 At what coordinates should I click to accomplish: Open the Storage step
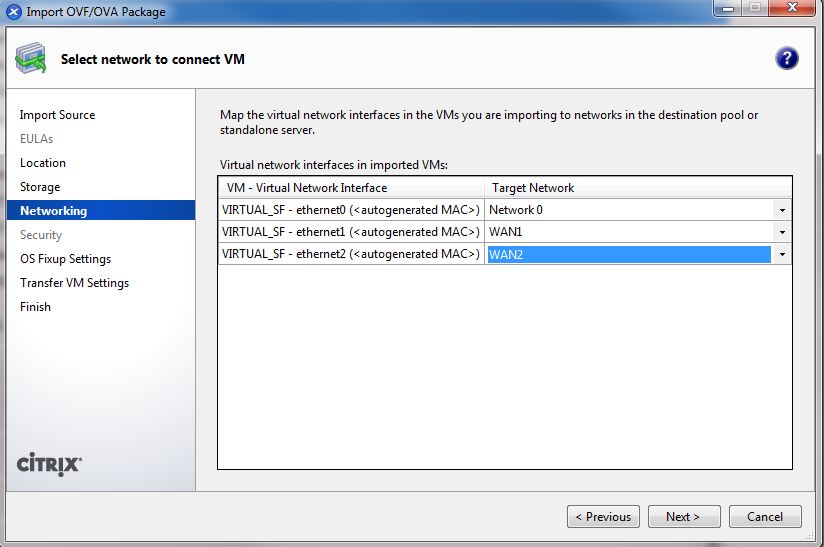40,187
